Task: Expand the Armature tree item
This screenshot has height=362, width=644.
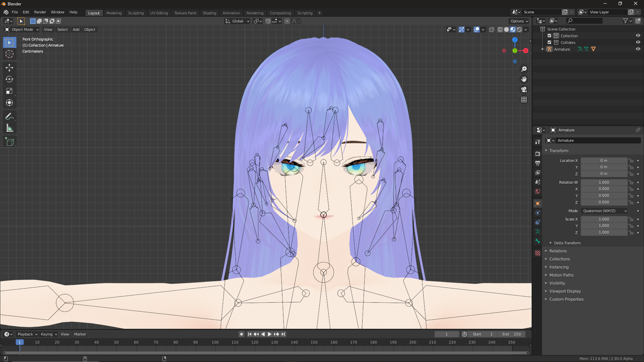Action: [x=543, y=49]
